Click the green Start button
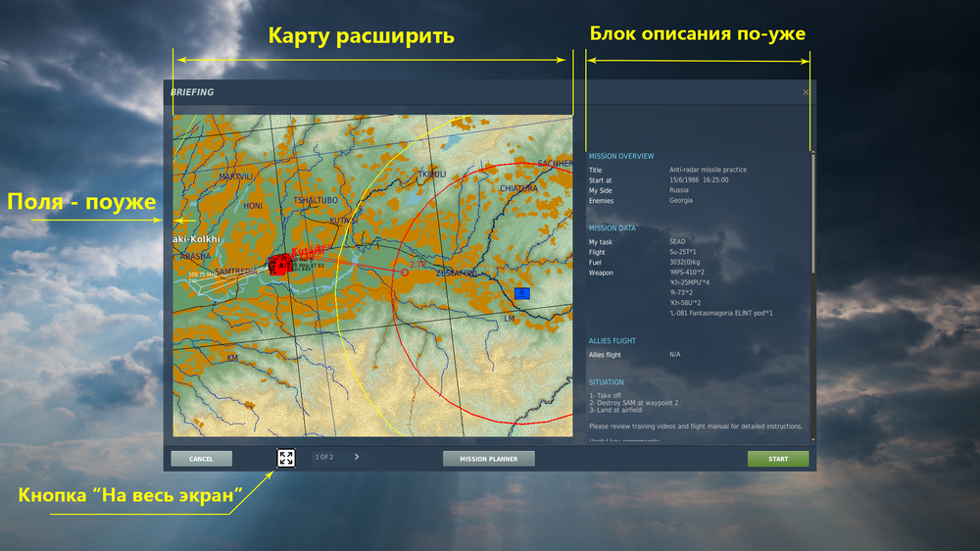980x551 pixels. (x=778, y=459)
